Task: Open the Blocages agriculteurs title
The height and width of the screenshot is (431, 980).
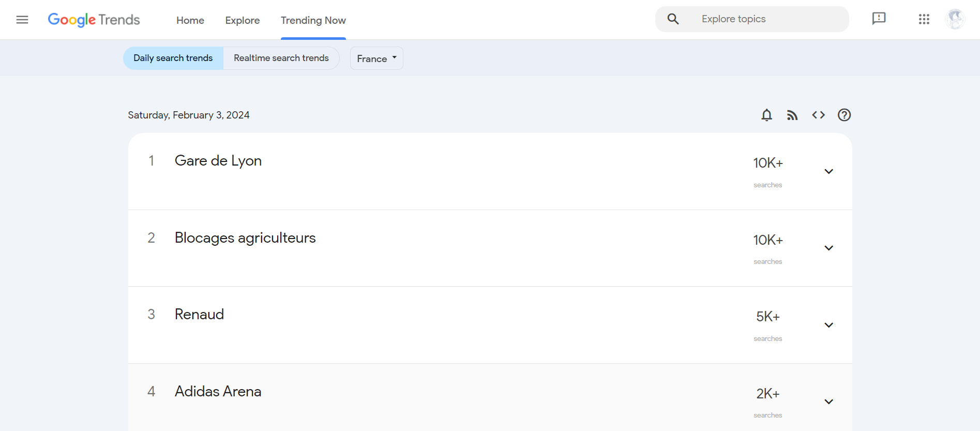Action: (245, 238)
